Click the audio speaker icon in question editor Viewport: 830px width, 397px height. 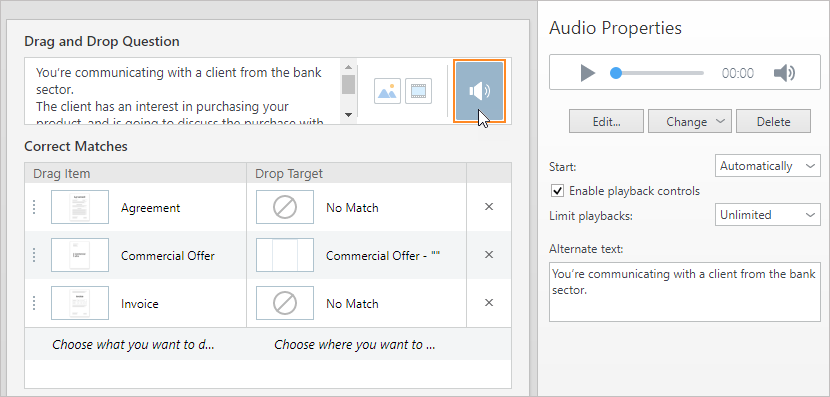coord(480,91)
